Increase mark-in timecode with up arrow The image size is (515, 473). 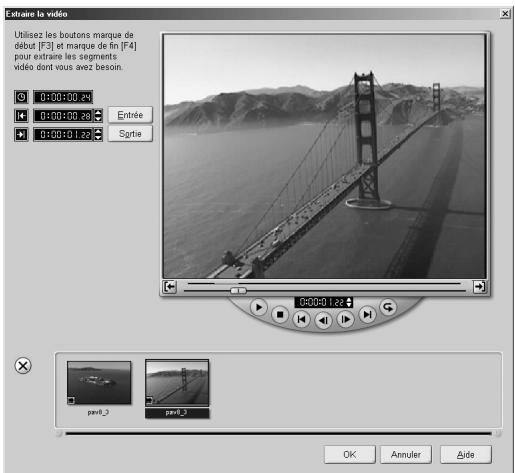coord(98,113)
